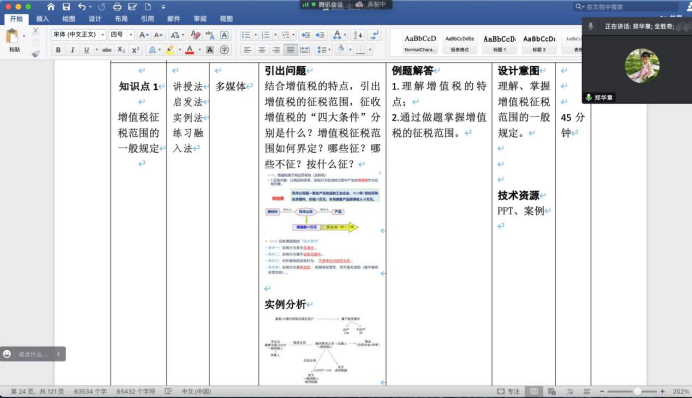Click the 说点什么 chat input box

(33, 354)
